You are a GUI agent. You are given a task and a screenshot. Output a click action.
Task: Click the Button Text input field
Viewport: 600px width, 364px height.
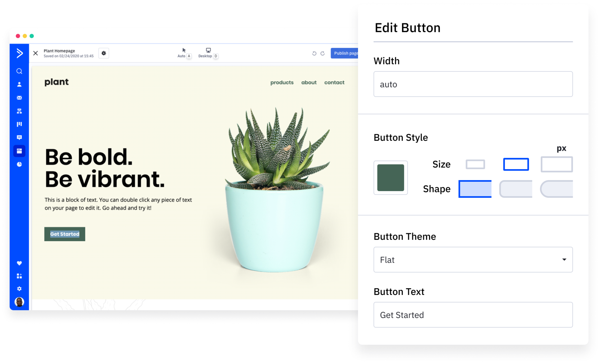click(473, 315)
